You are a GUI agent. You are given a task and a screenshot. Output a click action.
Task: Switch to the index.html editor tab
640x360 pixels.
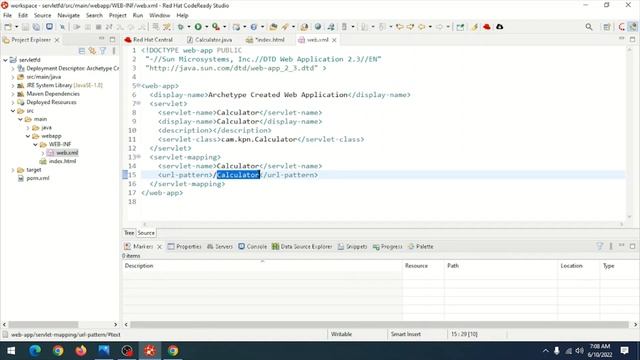pos(265,40)
